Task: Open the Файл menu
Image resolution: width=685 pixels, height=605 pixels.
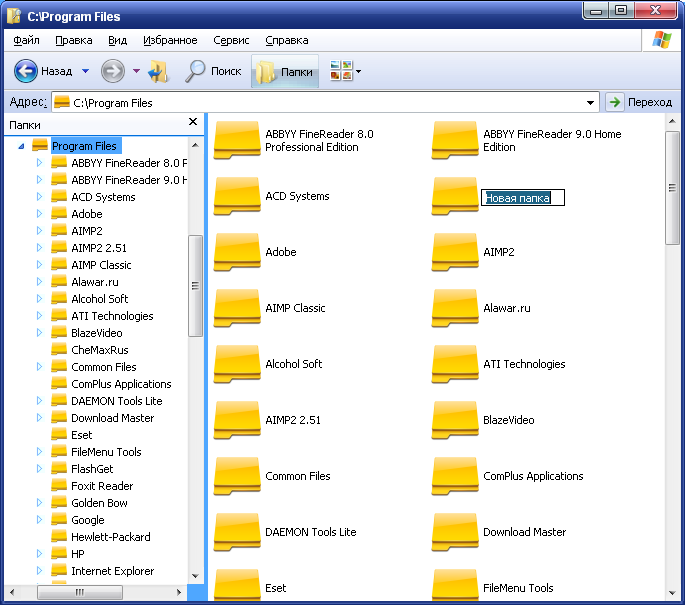Action: (x=27, y=41)
